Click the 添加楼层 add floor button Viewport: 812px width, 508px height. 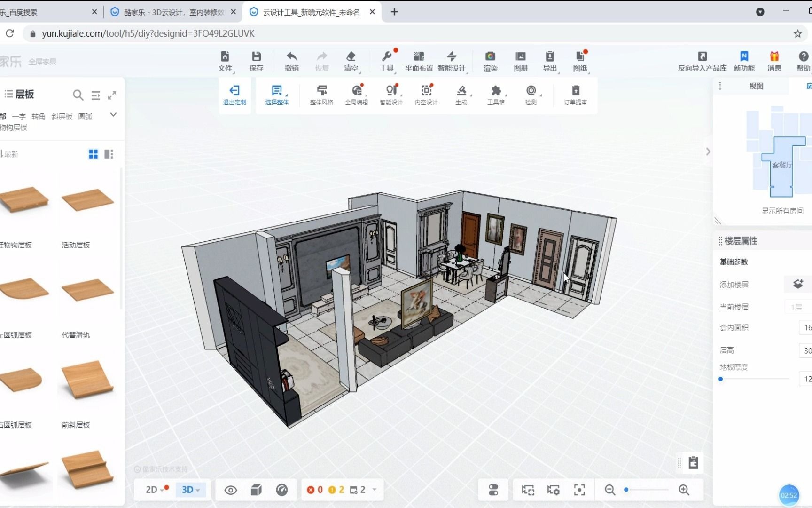798,284
